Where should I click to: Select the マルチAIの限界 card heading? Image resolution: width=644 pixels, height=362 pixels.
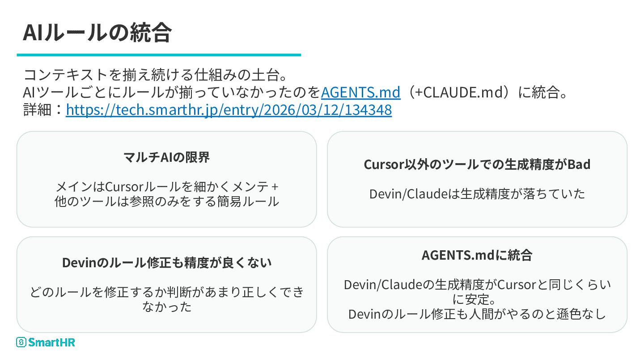[x=166, y=157]
